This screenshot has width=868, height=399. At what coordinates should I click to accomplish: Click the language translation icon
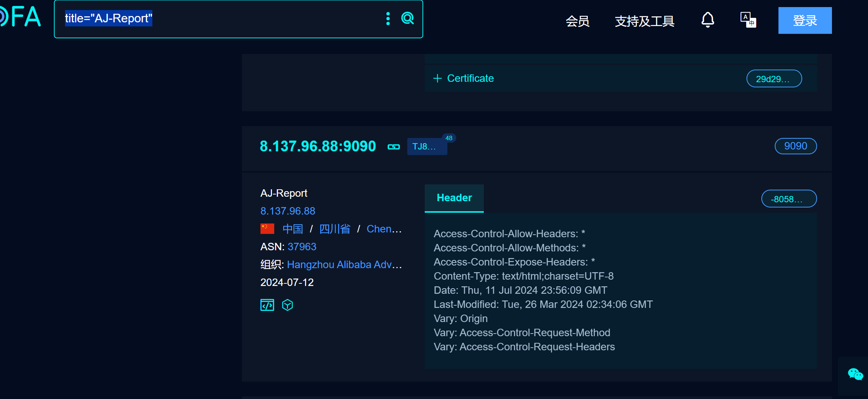pos(748,20)
